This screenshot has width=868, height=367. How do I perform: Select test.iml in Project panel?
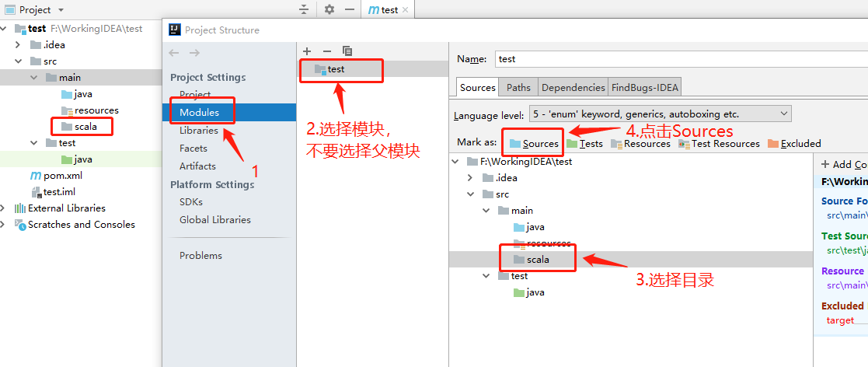[53, 192]
